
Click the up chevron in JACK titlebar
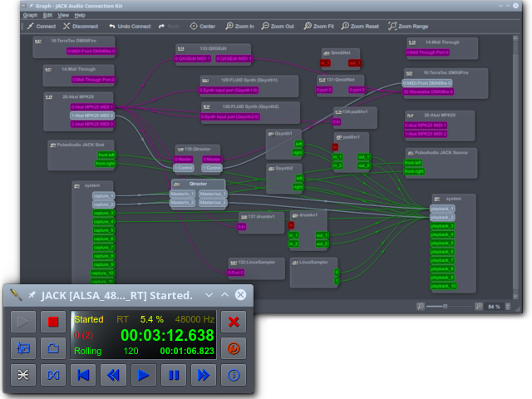[224, 295]
